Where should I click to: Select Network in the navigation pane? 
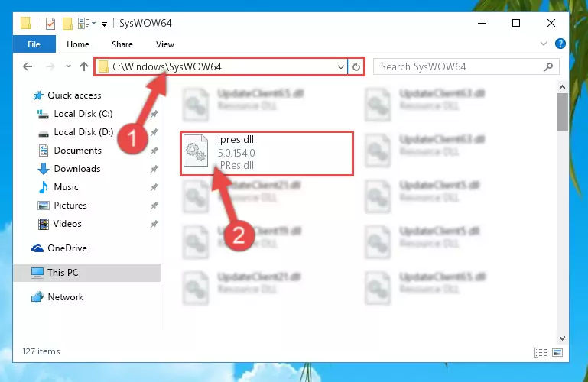(x=66, y=297)
